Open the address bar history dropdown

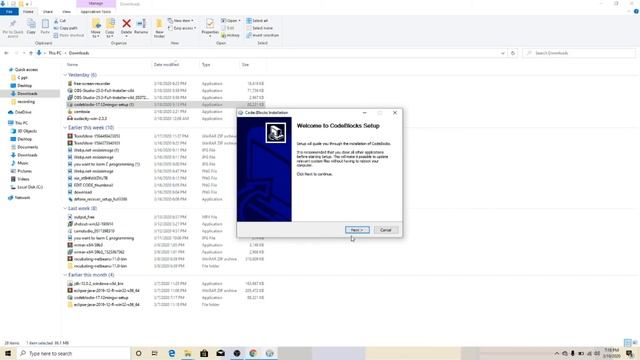click(502, 53)
